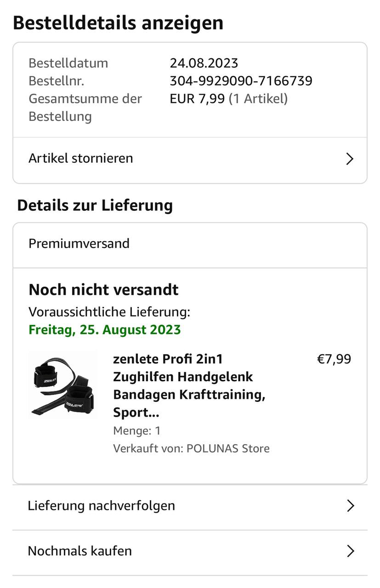The image size is (380, 588).
Task: Tap the order date 24.08.2023
Action: click(204, 63)
